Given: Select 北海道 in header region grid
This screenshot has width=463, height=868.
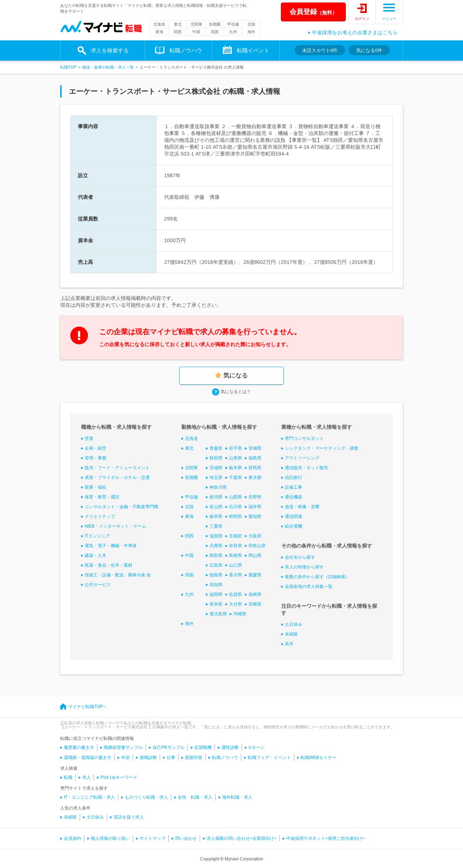Looking at the screenshot, I should 159,24.
